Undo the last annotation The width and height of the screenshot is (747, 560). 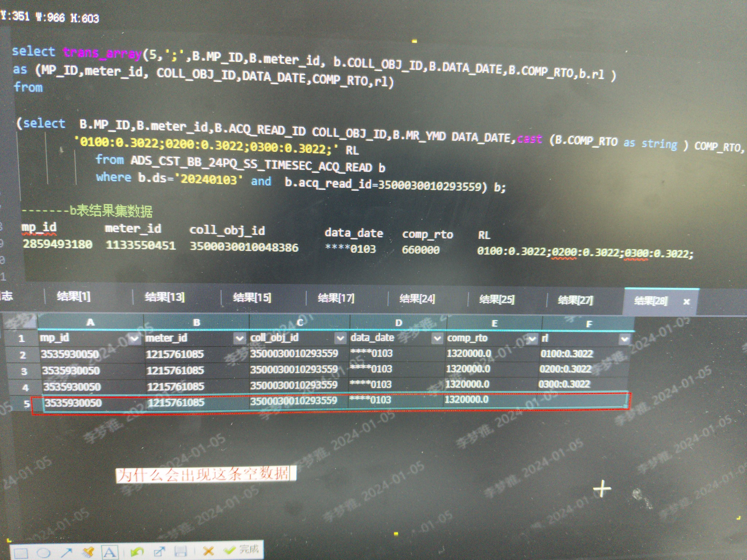pyautogui.click(x=137, y=551)
